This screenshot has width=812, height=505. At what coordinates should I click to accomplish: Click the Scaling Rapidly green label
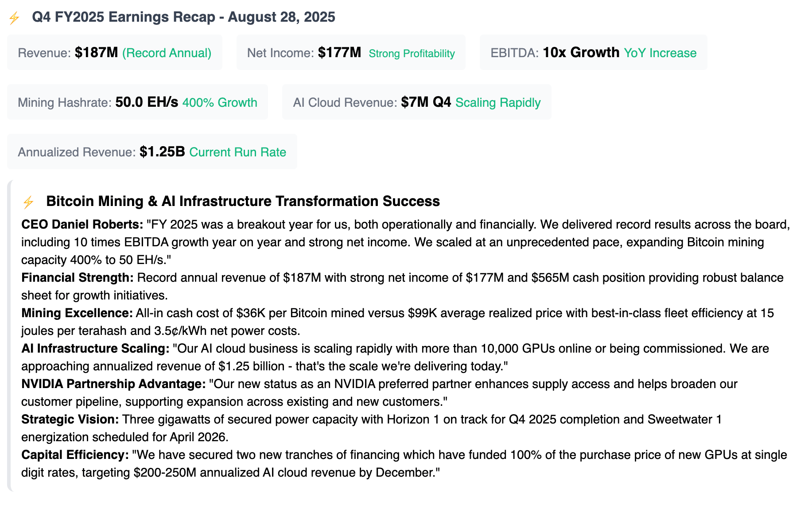[x=498, y=103]
